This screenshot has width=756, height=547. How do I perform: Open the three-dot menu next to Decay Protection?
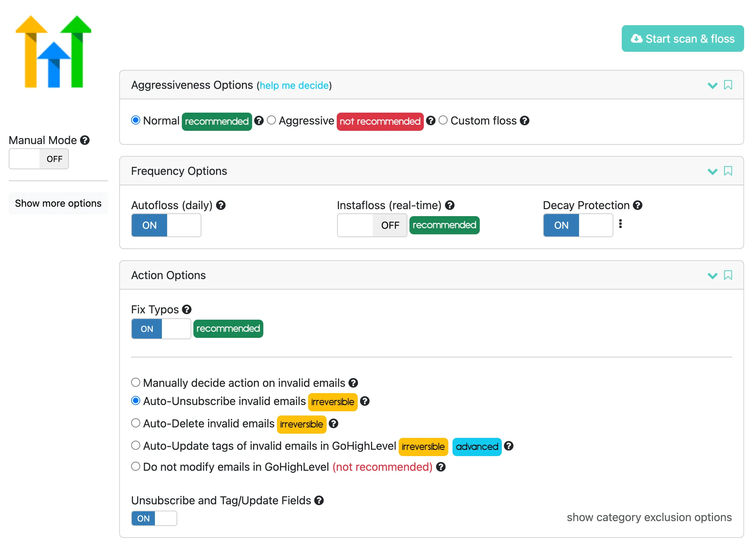[620, 224]
